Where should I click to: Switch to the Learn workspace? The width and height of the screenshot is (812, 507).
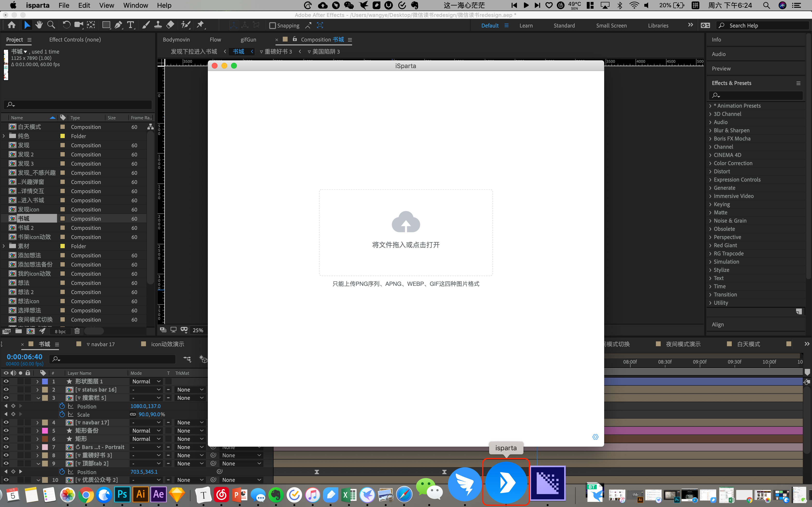(x=526, y=26)
